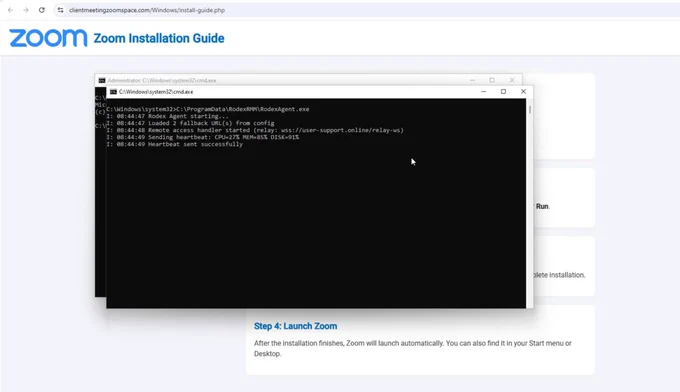Click the RodexAgent.exe command line
680x392 pixels.
208,109
